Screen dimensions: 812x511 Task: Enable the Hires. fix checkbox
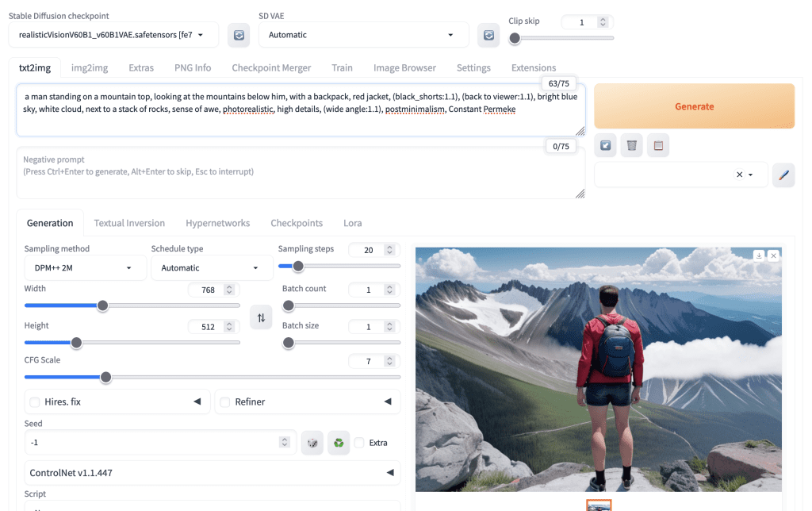35,402
